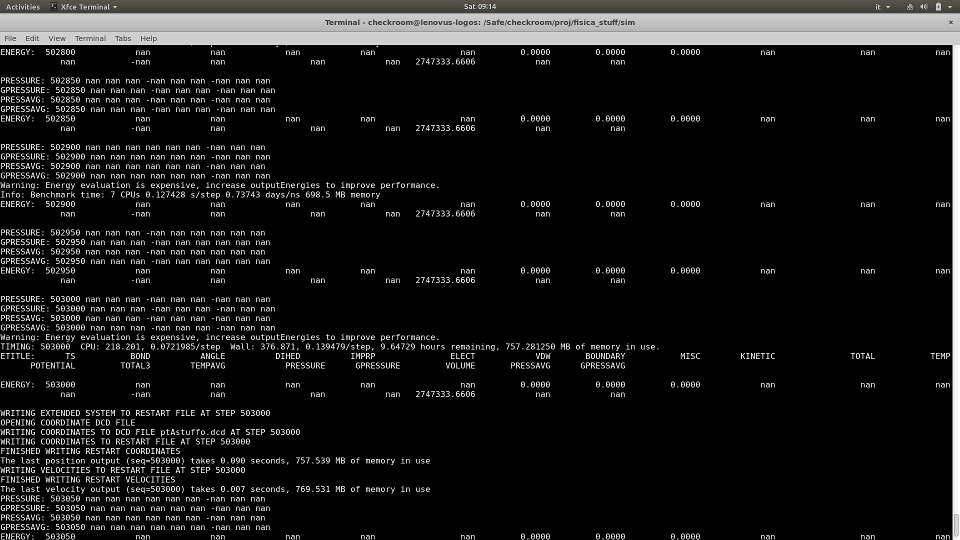
Task: Open the View menu
Action: point(57,38)
